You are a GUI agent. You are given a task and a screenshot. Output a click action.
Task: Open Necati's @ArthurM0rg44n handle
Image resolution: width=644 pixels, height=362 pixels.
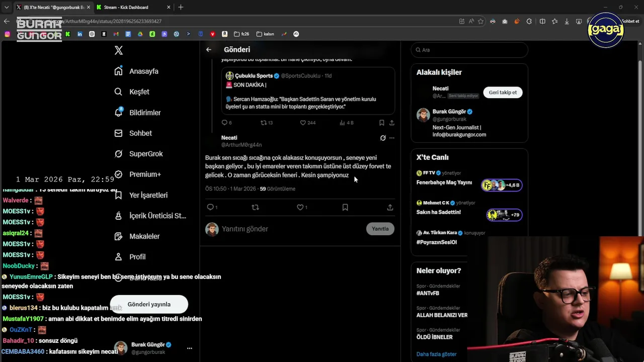click(242, 145)
